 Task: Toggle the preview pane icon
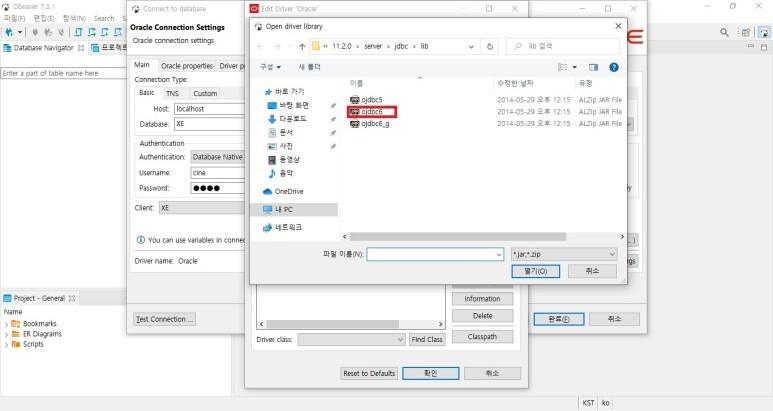click(593, 67)
